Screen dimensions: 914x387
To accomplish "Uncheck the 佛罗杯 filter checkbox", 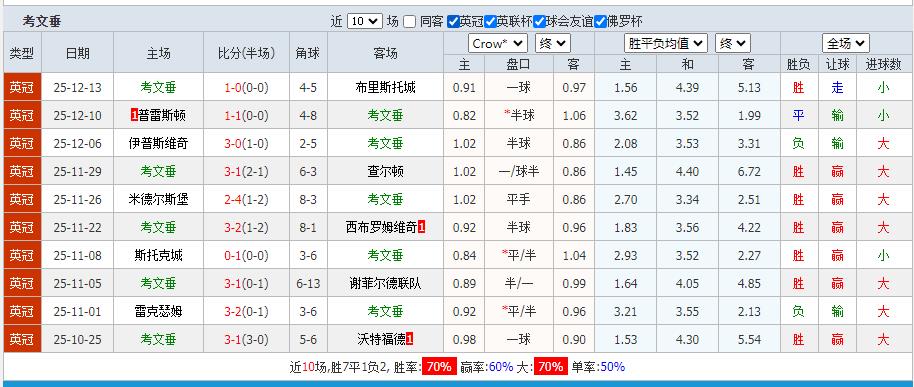I will click(x=600, y=22).
